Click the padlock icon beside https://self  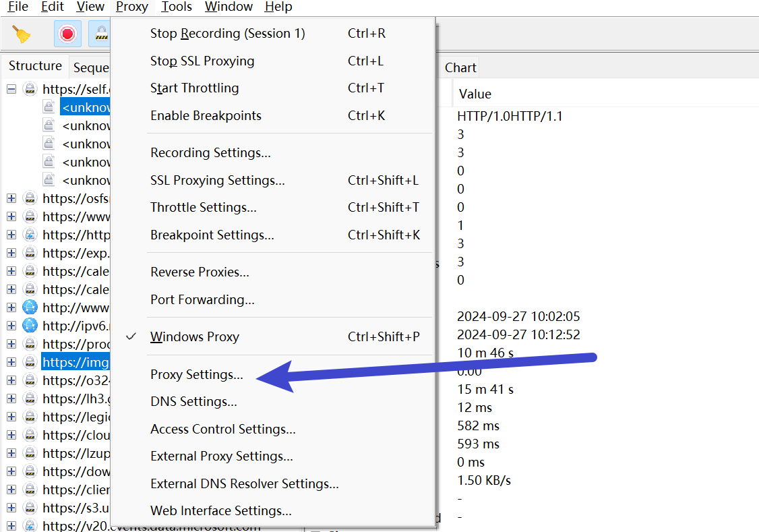[x=30, y=89]
